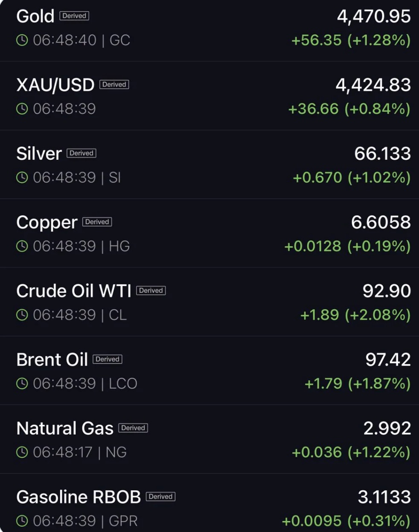This screenshot has width=419, height=532.
Task: Click the clock icon under Natural Gas
Action: 22,452
